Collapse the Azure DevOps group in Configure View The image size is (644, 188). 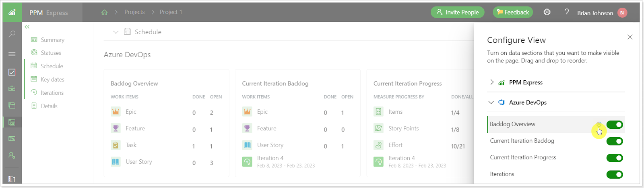click(491, 102)
